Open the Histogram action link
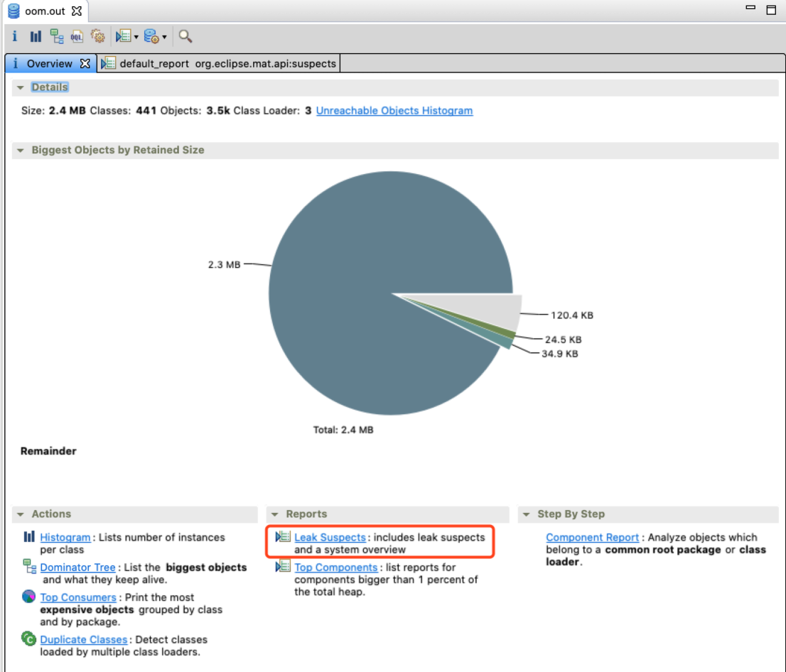786x672 pixels. coord(65,537)
